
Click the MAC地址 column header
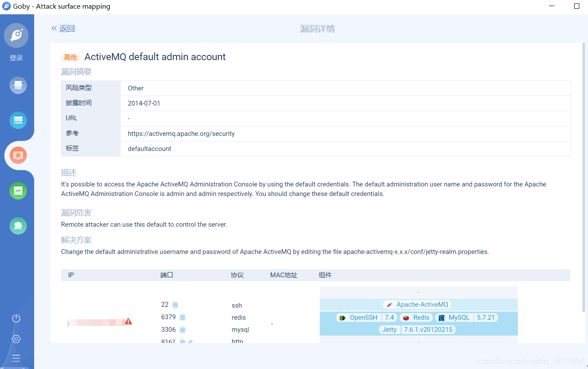click(284, 275)
